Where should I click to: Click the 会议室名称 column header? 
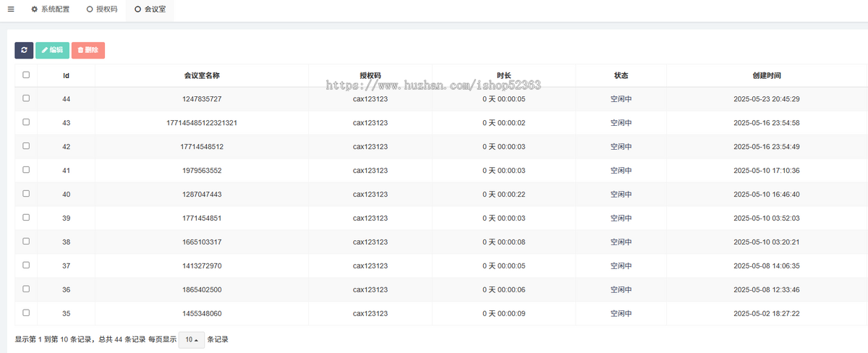tap(202, 75)
